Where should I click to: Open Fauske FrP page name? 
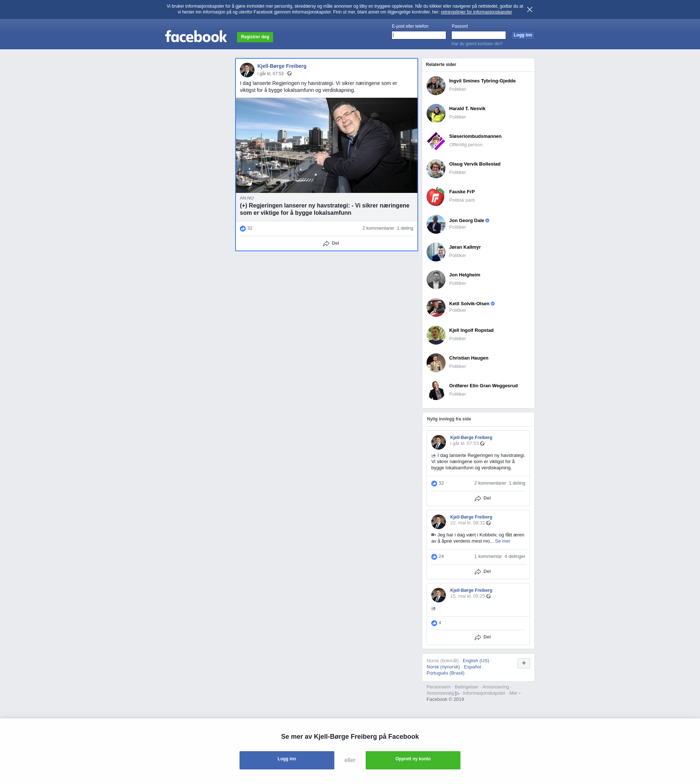click(x=462, y=191)
